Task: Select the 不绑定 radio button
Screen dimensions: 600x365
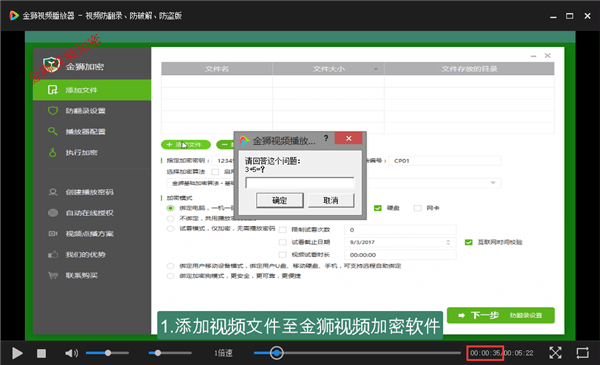Action: pyautogui.click(x=170, y=218)
